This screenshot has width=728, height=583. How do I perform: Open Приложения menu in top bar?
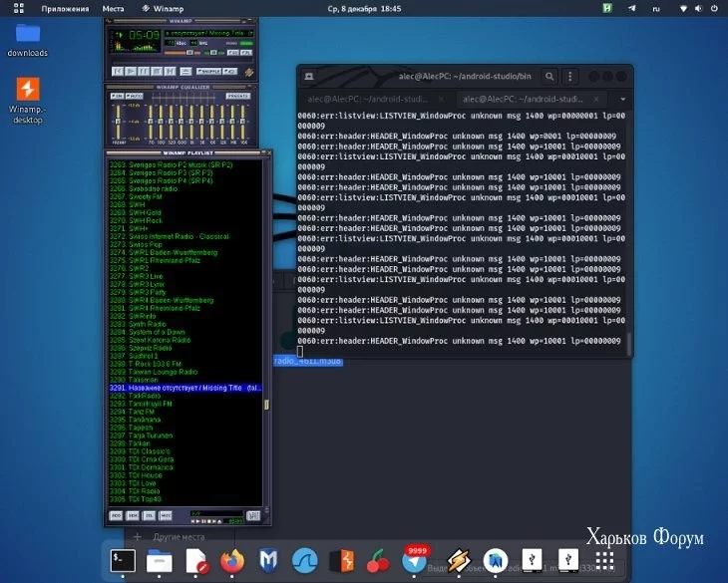coord(65,8)
